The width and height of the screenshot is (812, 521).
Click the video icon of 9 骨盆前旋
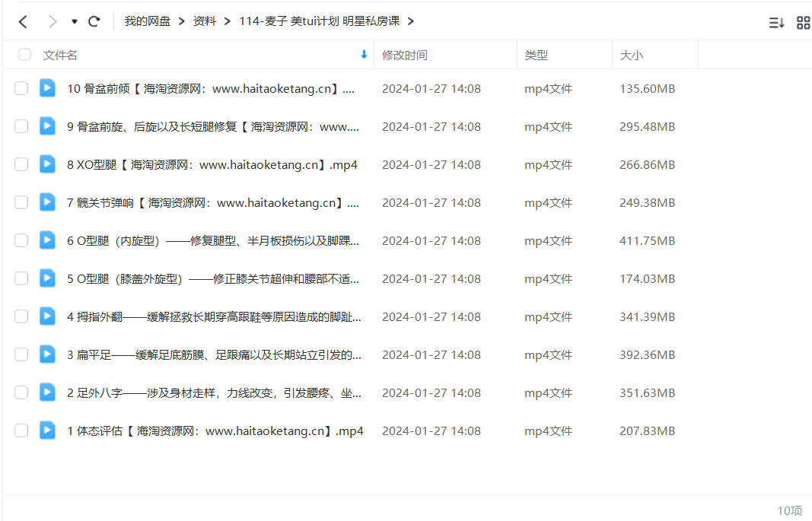tap(47, 125)
